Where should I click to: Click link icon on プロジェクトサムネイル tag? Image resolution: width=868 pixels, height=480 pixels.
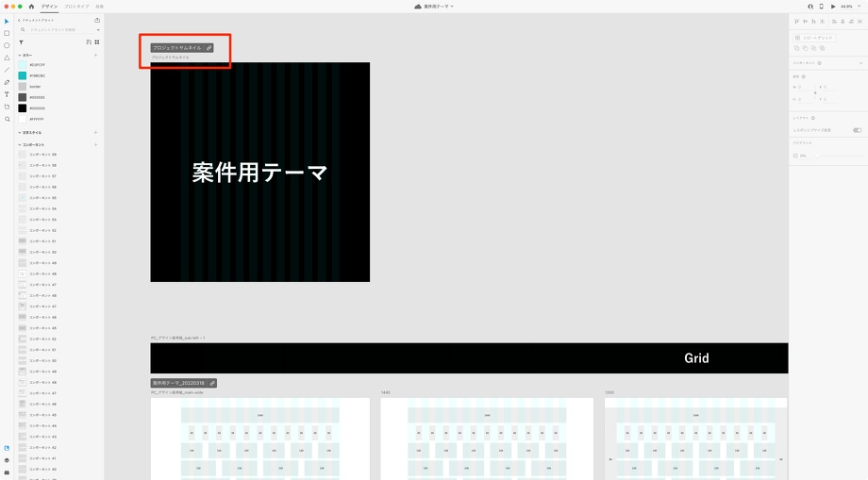[209, 48]
